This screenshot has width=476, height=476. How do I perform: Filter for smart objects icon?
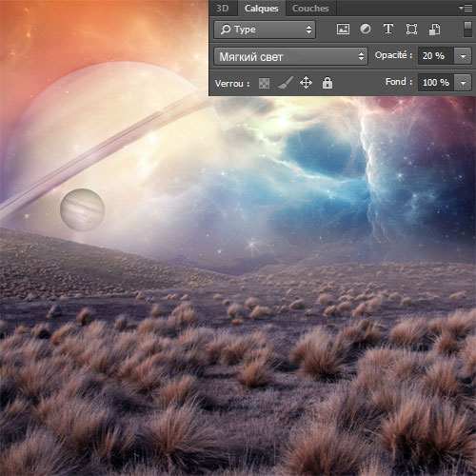click(x=435, y=30)
